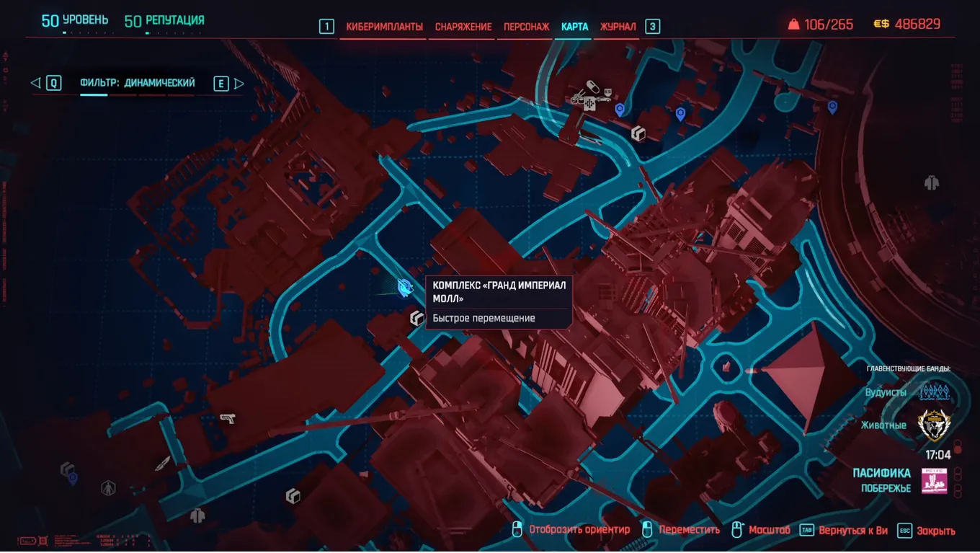Click the TAB key icon
This screenshot has height=553, width=980.
pos(806,531)
